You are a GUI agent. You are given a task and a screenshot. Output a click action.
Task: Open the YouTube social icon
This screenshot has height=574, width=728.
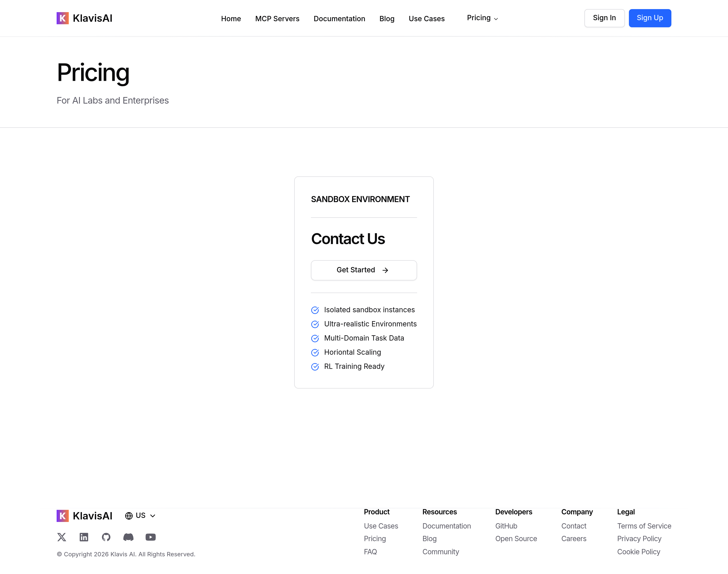coord(150,537)
